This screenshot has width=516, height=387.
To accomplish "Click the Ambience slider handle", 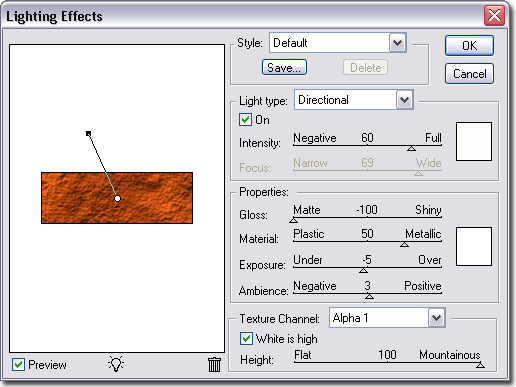I will click(x=369, y=296).
